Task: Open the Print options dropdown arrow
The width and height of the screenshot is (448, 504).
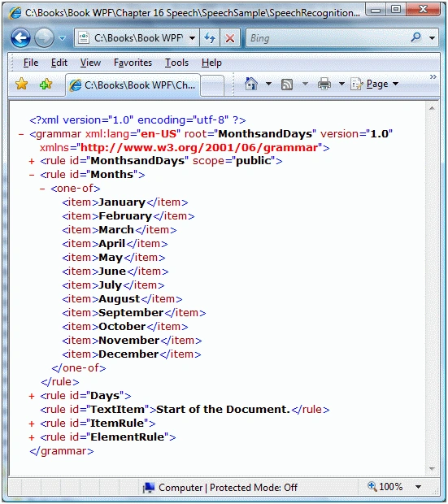Action: coord(341,84)
